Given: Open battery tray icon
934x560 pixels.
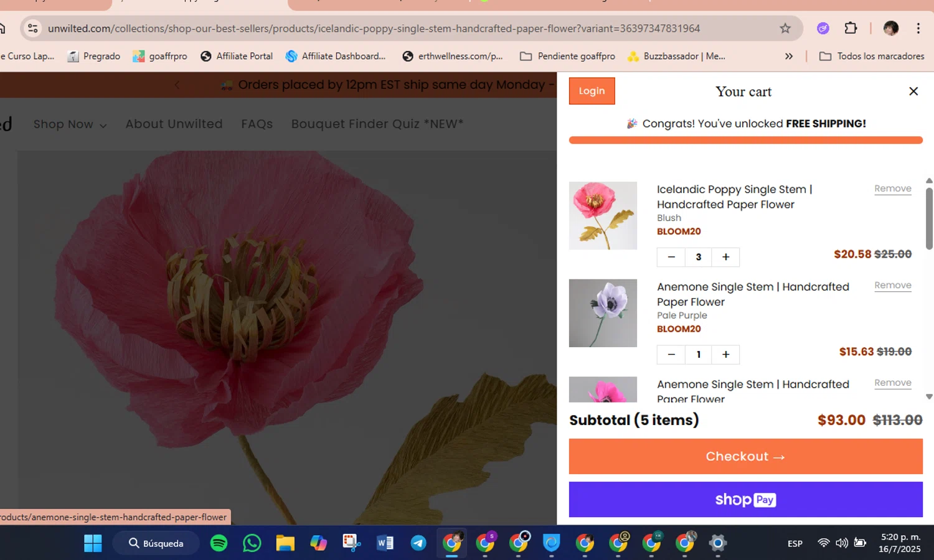Looking at the screenshot, I should click(860, 543).
